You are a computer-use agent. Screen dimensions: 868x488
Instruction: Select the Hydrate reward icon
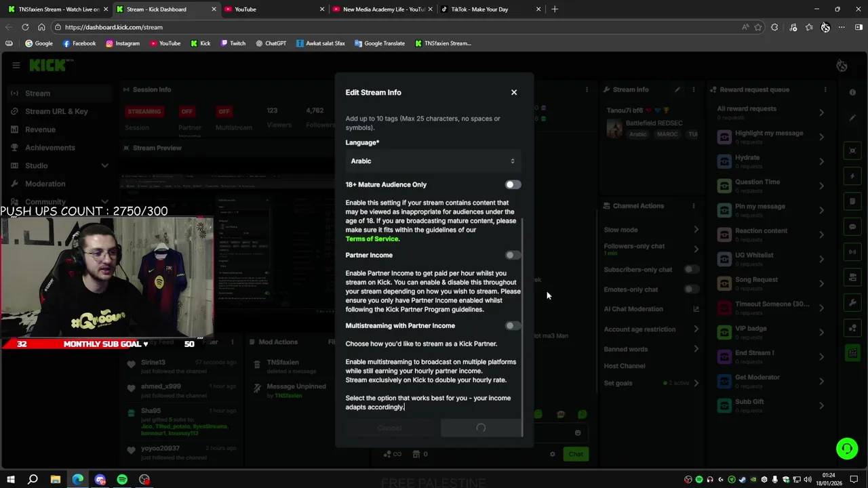pyautogui.click(x=724, y=161)
